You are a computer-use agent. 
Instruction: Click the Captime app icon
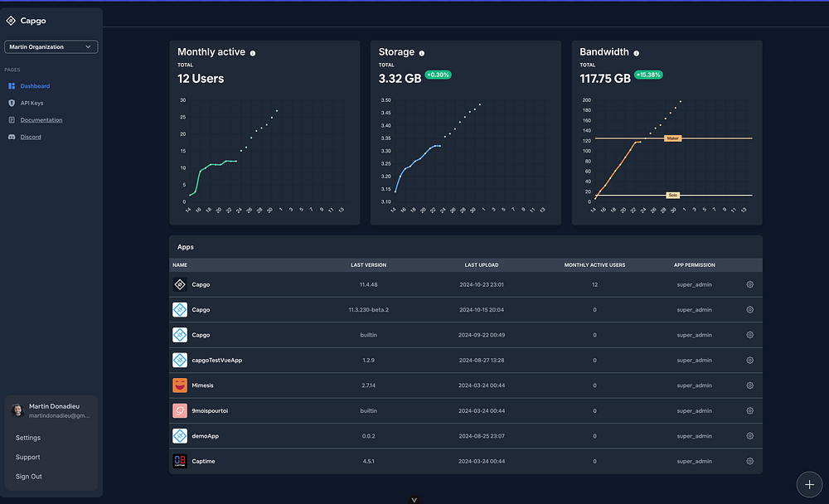(x=180, y=461)
